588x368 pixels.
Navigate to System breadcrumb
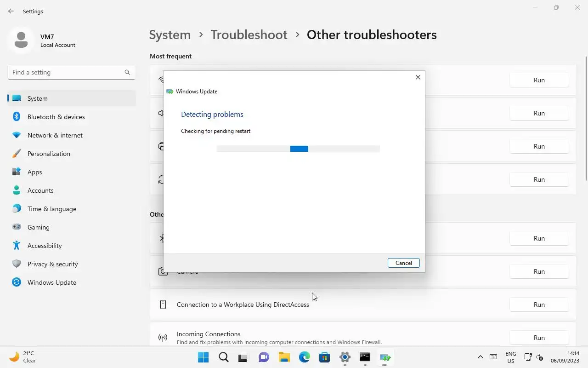click(170, 35)
